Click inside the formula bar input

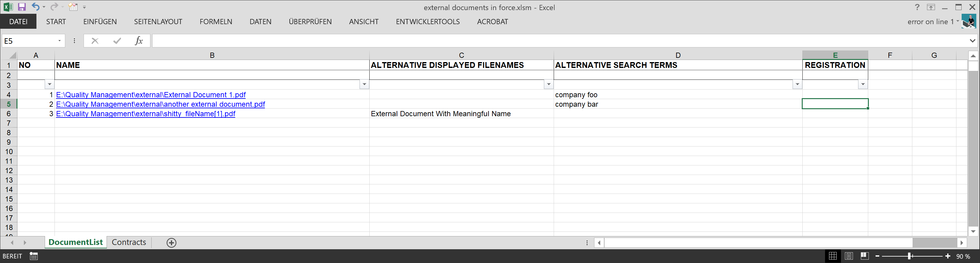click(x=559, y=41)
